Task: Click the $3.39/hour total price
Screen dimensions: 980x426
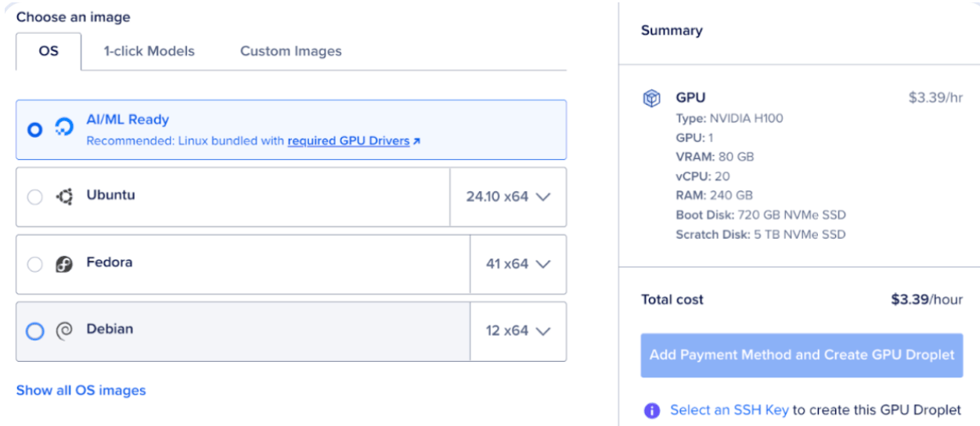Action: point(927,299)
